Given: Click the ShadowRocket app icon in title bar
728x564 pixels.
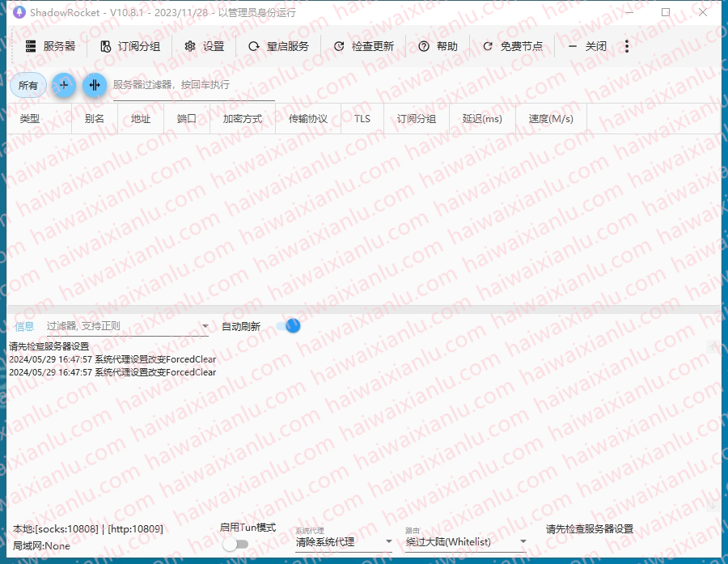Looking at the screenshot, I should tap(19, 12).
